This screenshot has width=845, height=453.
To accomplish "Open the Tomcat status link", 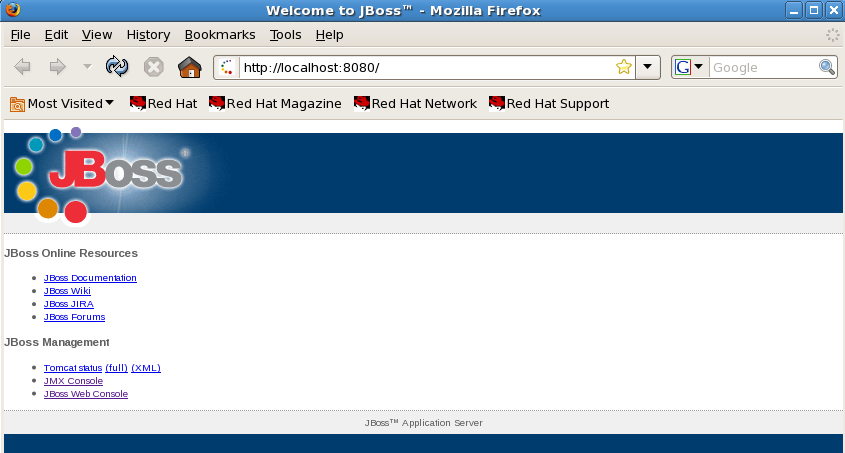I will tap(73, 368).
